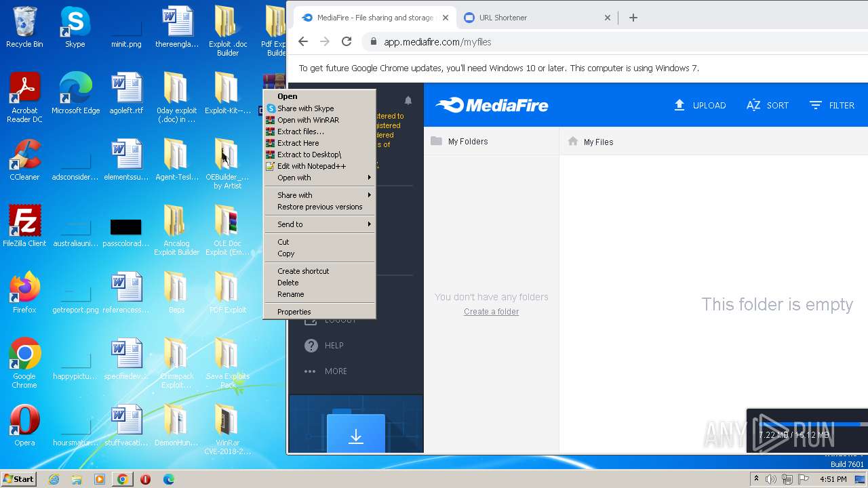The width and height of the screenshot is (868, 488).
Task: Click the MediaFire notification bell icon
Action: 408,100
